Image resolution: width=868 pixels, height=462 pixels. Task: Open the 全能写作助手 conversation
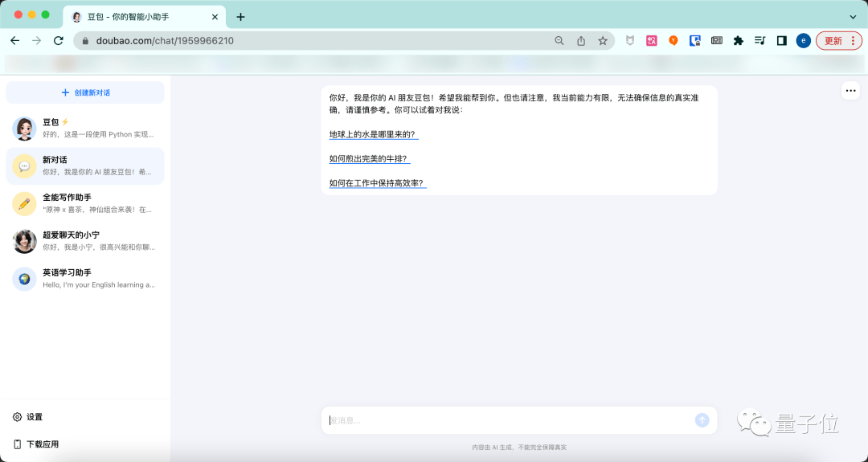[x=85, y=203]
